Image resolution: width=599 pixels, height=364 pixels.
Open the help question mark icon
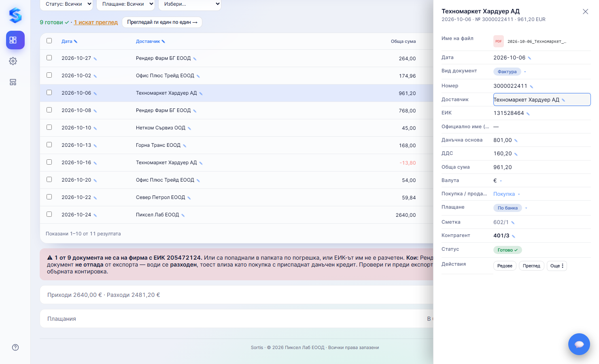click(15, 347)
